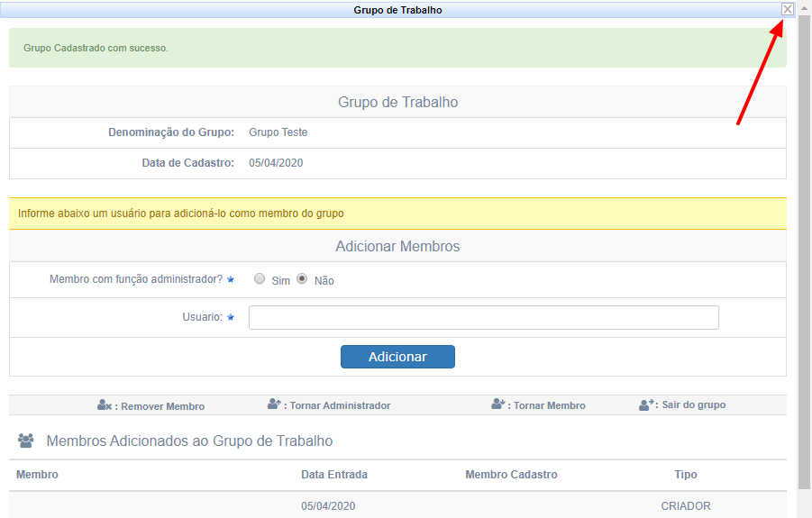Click the CRIADOR cell in members table
The height and width of the screenshot is (518, 812).
pyautogui.click(x=686, y=506)
